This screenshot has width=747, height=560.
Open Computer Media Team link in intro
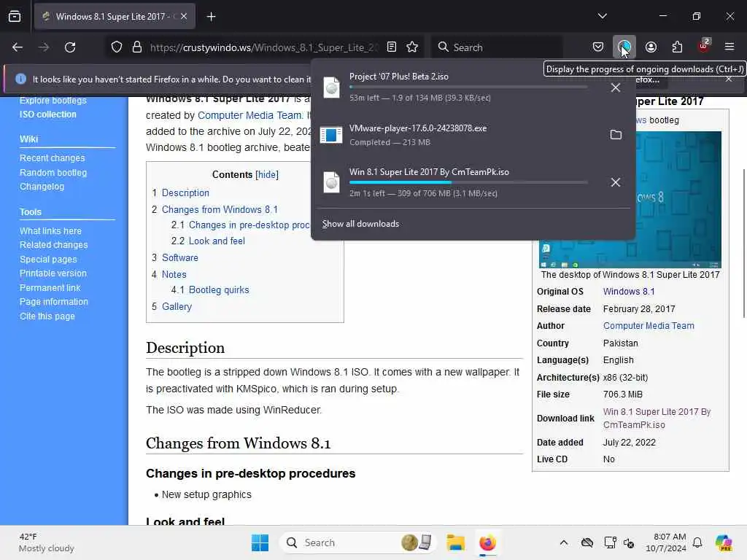point(250,115)
